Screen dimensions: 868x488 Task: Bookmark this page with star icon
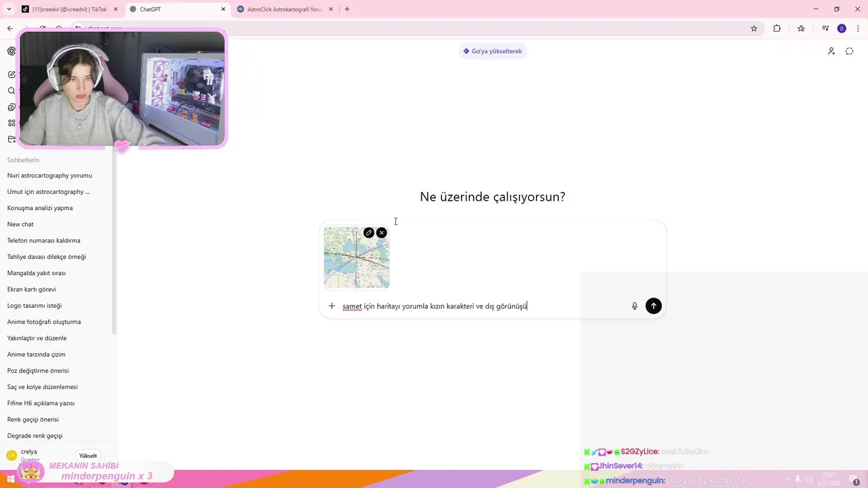click(754, 28)
